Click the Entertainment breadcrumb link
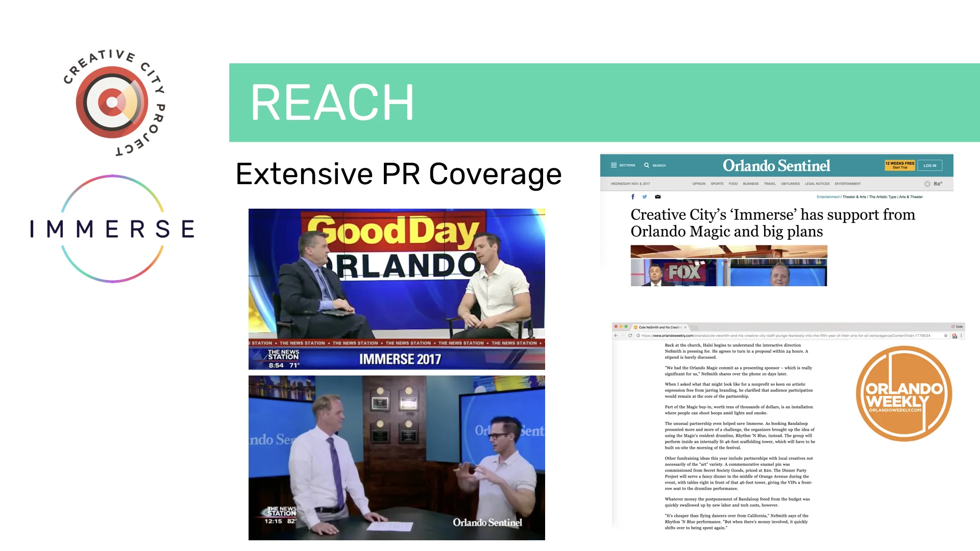 coord(828,197)
